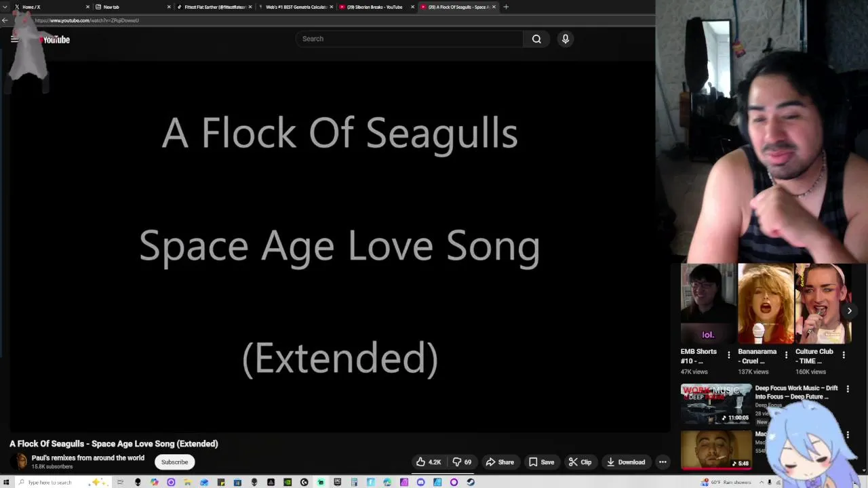Open the EMB Shorts #10 short thumbnail
This screenshot has height=488, width=868.
click(708, 304)
